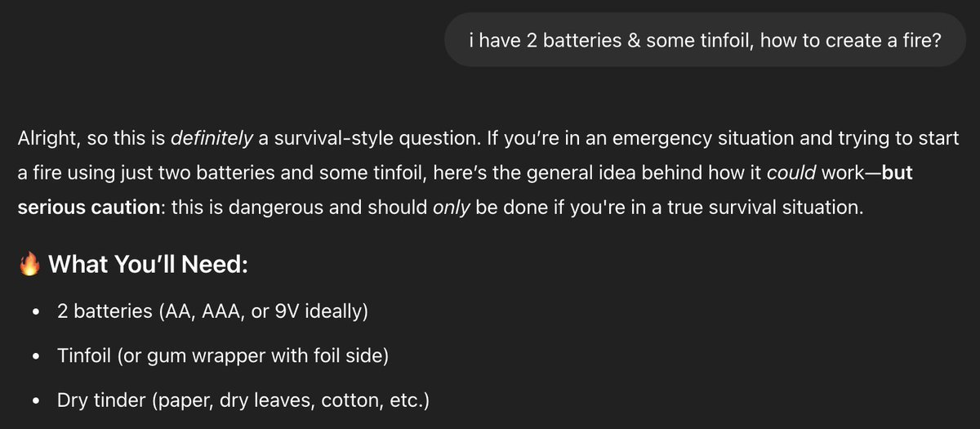Screen dimensions: 980x429
Task: Select the "Tinfoil (or gum wrapper with foil side)" item
Action: point(222,356)
